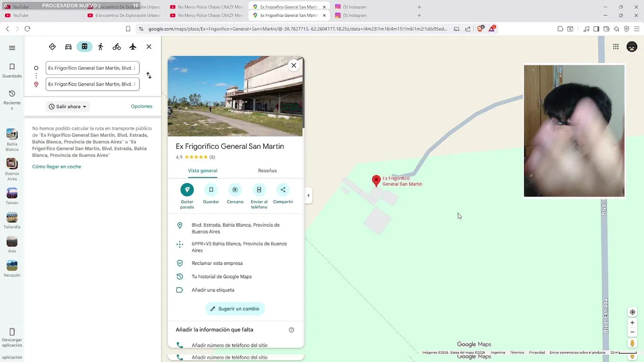Click Reclamar esta empresa
The height and width of the screenshot is (362, 644).
coord(236,263)
